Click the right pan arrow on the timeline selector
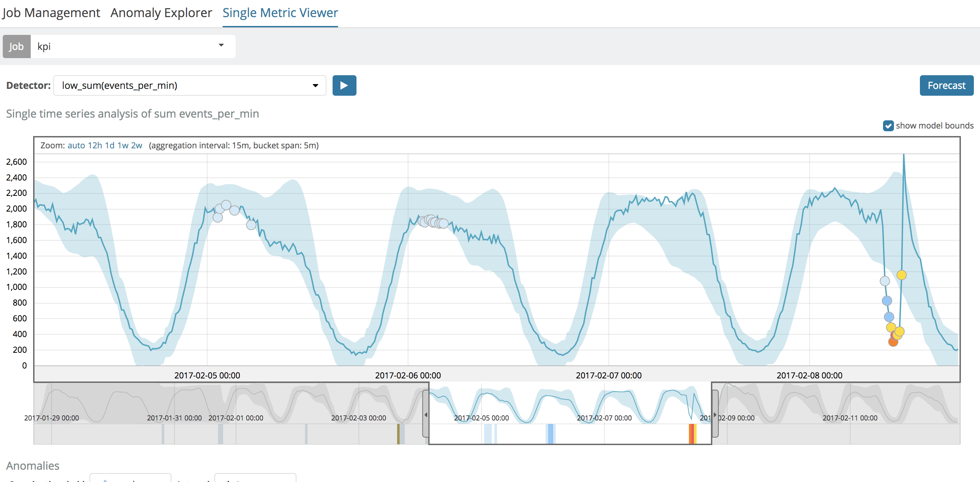The image size is (980, 482). tap(715, 414)
